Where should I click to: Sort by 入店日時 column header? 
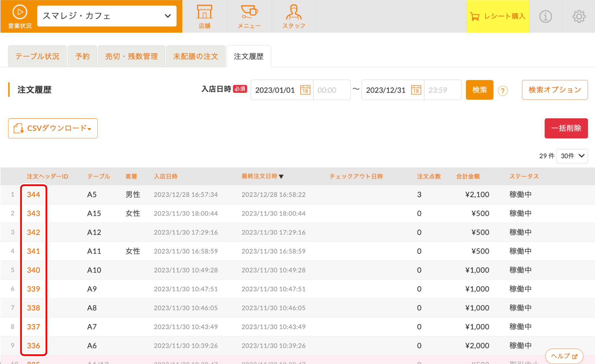click(166, 176)
